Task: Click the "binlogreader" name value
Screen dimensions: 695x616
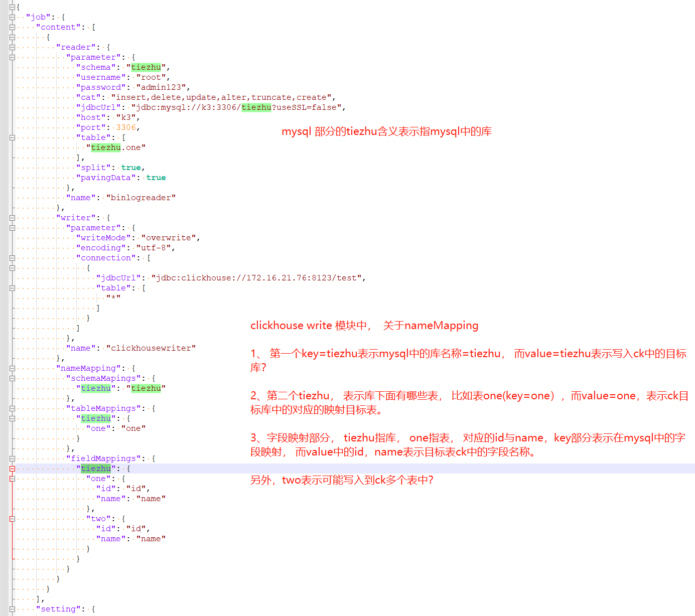Action: click(141, 197)
